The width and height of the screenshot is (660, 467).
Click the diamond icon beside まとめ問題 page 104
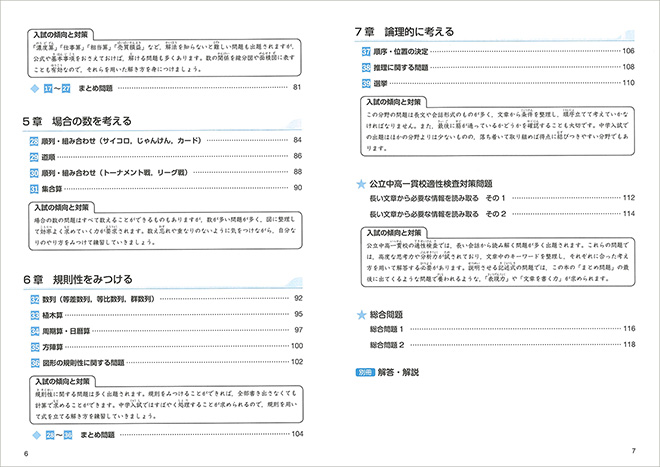click(37, 435)
